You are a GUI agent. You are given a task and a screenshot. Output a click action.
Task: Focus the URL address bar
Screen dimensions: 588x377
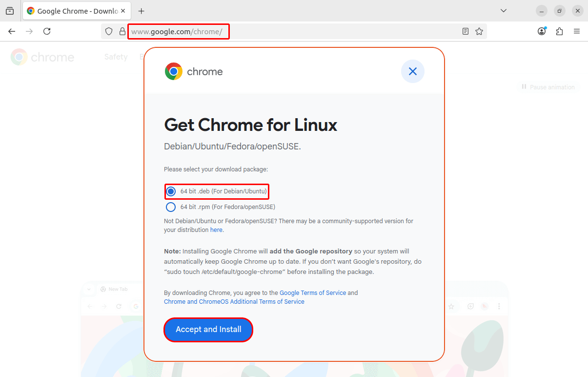point(293,31)
